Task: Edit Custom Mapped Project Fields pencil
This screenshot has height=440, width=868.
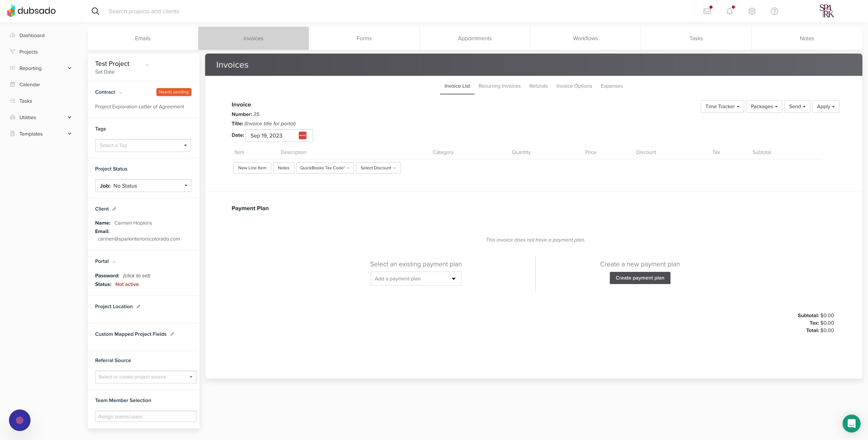Action: coord(172,334)
